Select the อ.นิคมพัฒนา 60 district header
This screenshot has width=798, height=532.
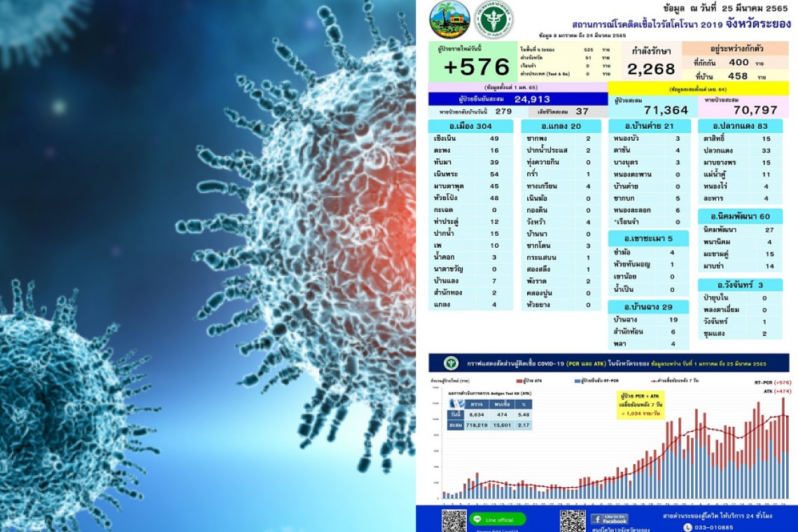click(739, 216)
